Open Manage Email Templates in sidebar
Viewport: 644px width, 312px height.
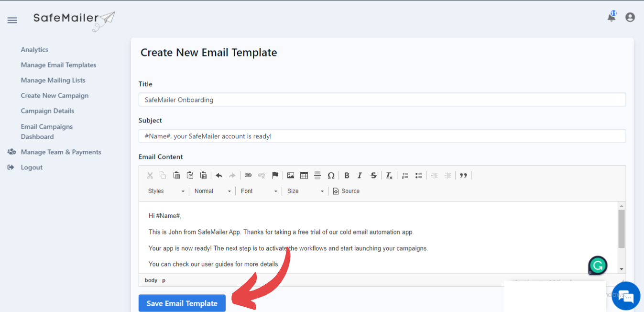(58, 65)
